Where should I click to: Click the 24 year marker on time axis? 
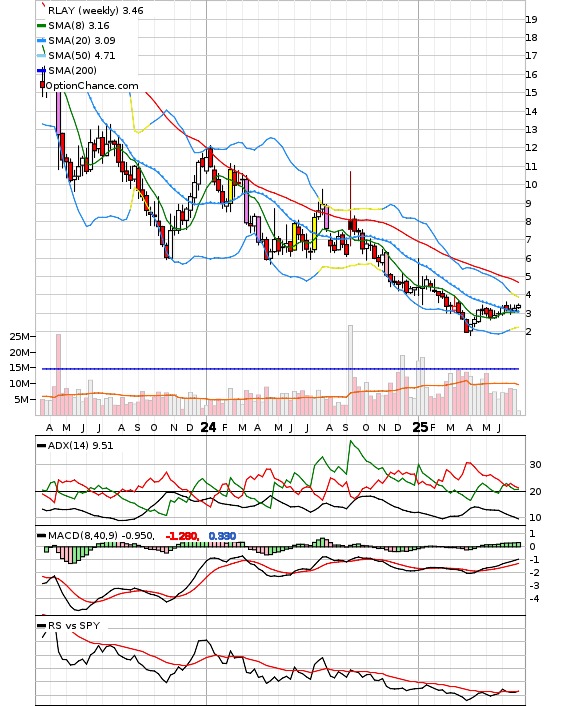click(x=208, y=427)
